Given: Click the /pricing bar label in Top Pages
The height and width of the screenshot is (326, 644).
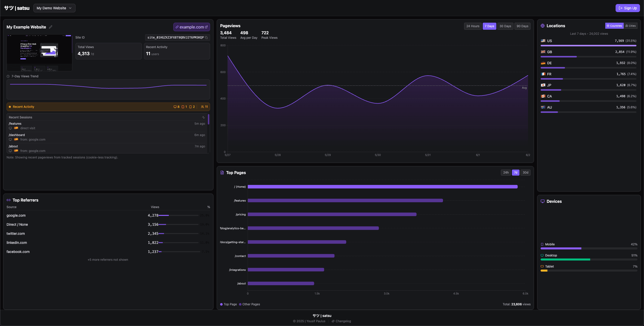Looking at the screenshot, I should click(x=241, y=214).
